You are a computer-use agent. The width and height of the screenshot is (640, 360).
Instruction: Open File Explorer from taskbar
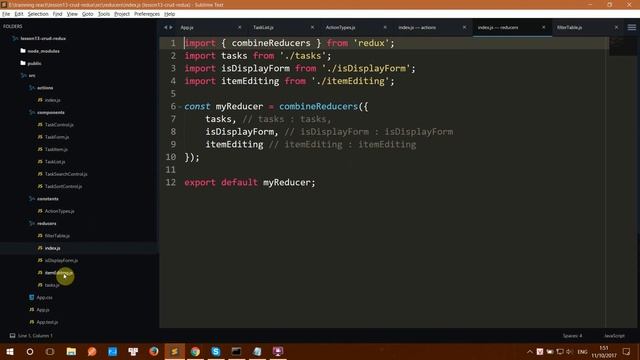[x=71, y=351]
